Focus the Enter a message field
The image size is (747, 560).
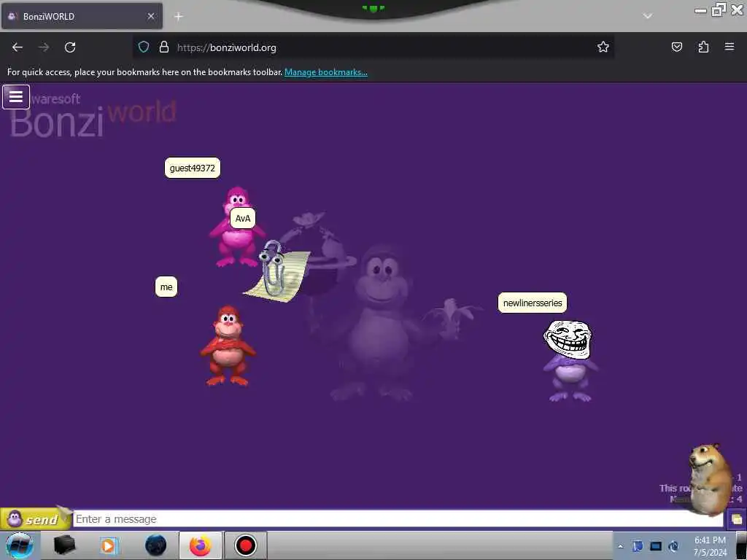tap(398, 518)
